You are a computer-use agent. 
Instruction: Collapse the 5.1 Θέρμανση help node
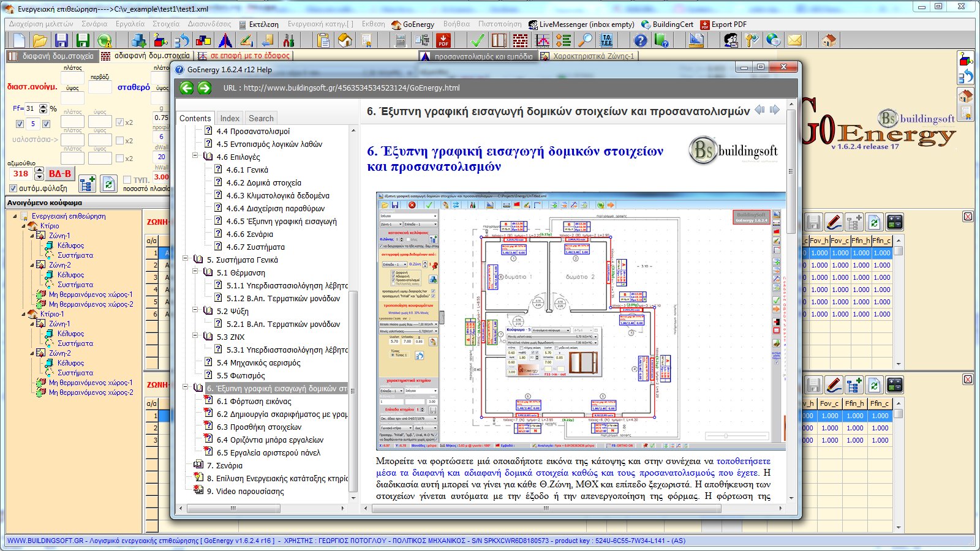(195, 272)
